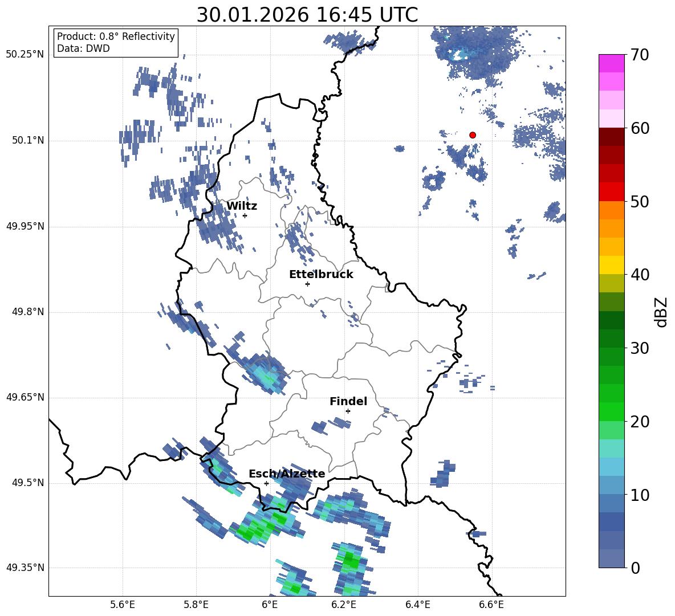Click the Ettelbruck location cross marker

pos(307,284)
